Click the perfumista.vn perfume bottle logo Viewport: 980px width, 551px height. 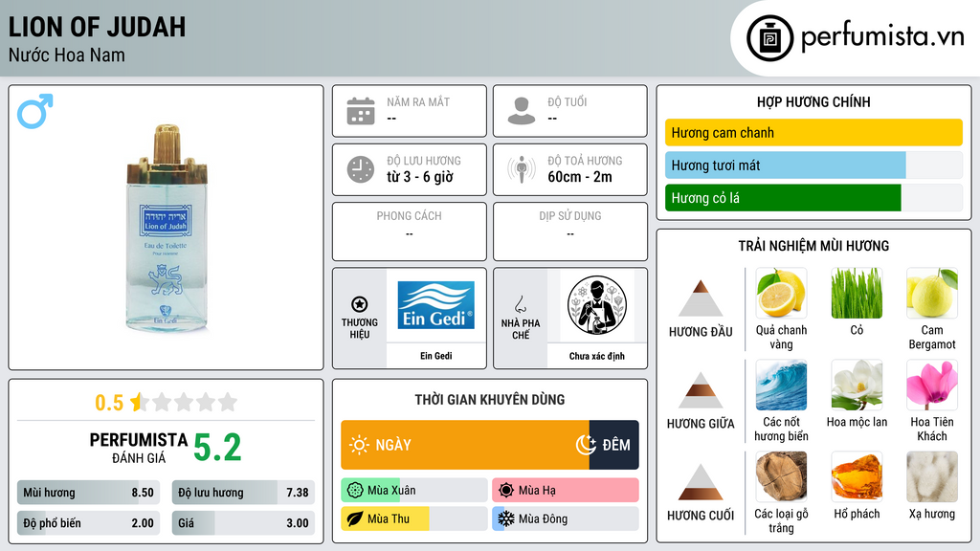[769, 38]
